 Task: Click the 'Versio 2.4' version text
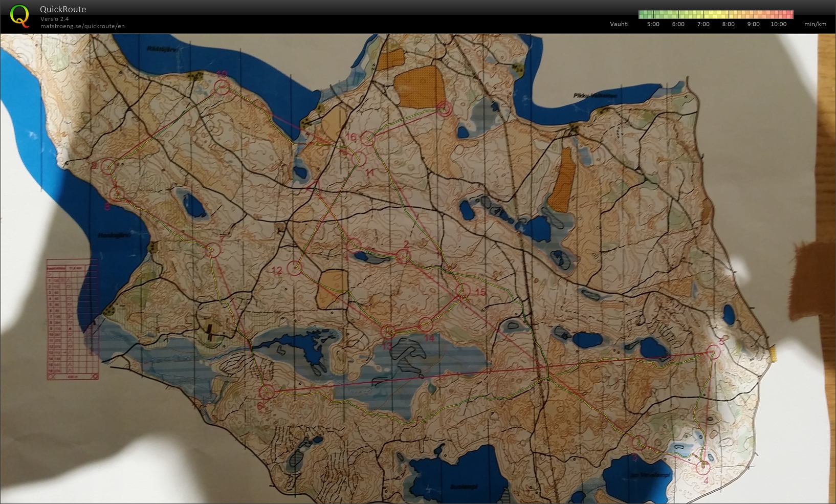[x=55, y=19]
